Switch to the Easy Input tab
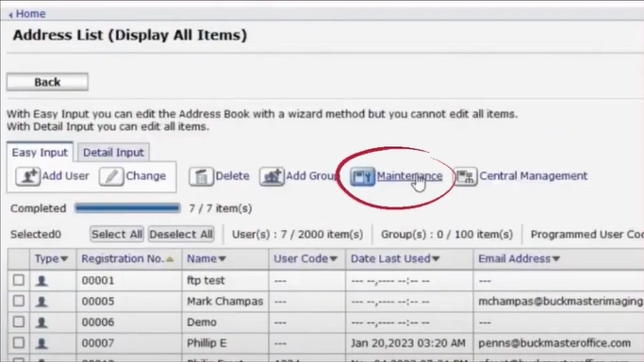 pos(40,153)
